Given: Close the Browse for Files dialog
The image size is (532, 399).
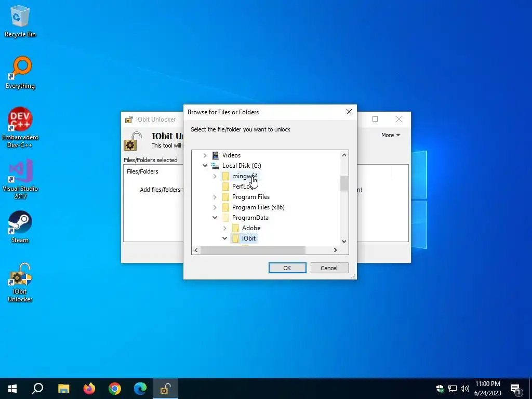Looking at the screenshot, I should pos(349,112).
